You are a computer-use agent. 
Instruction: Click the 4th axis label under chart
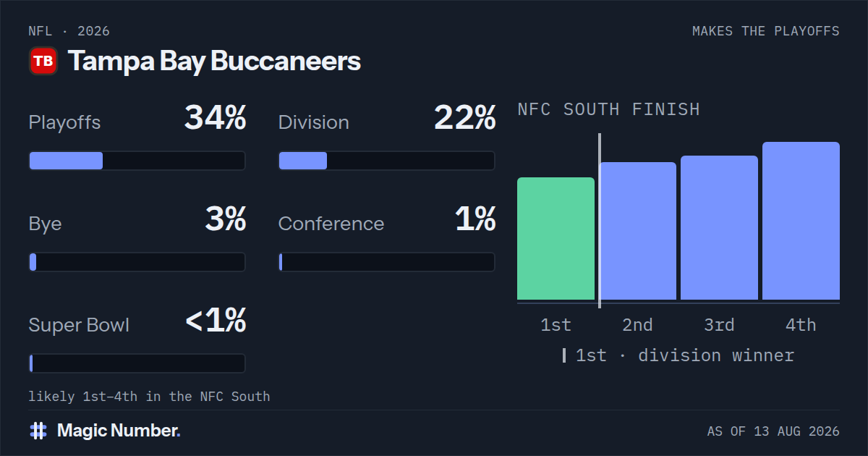click(801, 325)
